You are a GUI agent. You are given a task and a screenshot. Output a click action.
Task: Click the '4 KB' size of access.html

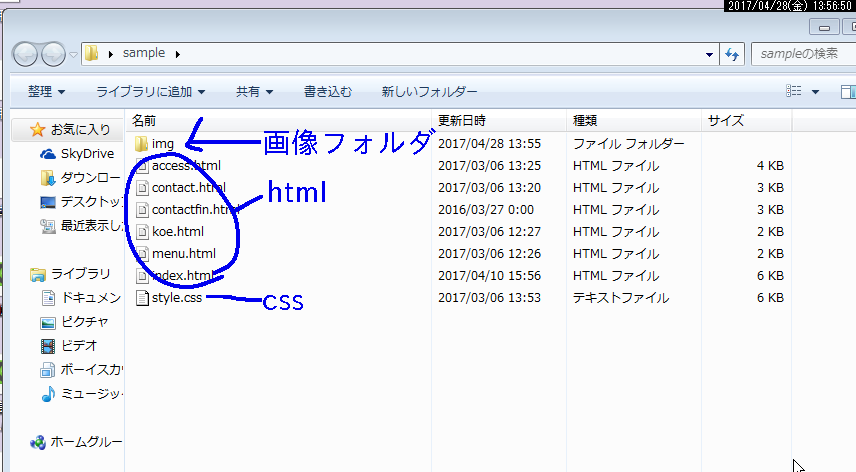tap(770, 165)
